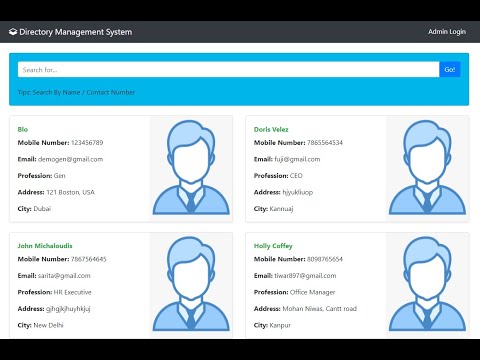The height and width of the screenshot is (360, 480).
Task: Click the John Michaloudis contact name
Action: [x=45, y=246]
